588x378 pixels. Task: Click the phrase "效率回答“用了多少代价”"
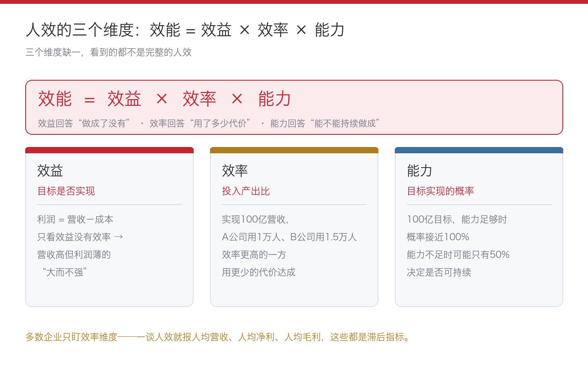click(x=200, y=123)
